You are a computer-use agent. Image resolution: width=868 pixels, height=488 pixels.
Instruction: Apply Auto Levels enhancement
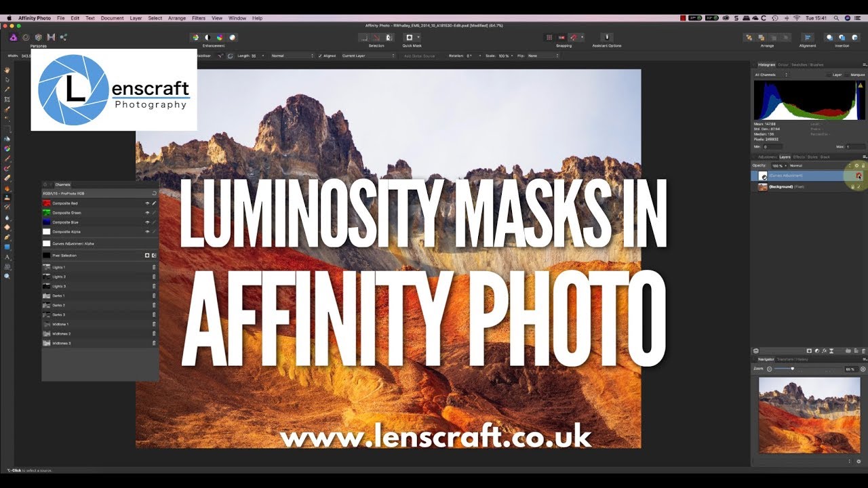(x=196, y=37)
